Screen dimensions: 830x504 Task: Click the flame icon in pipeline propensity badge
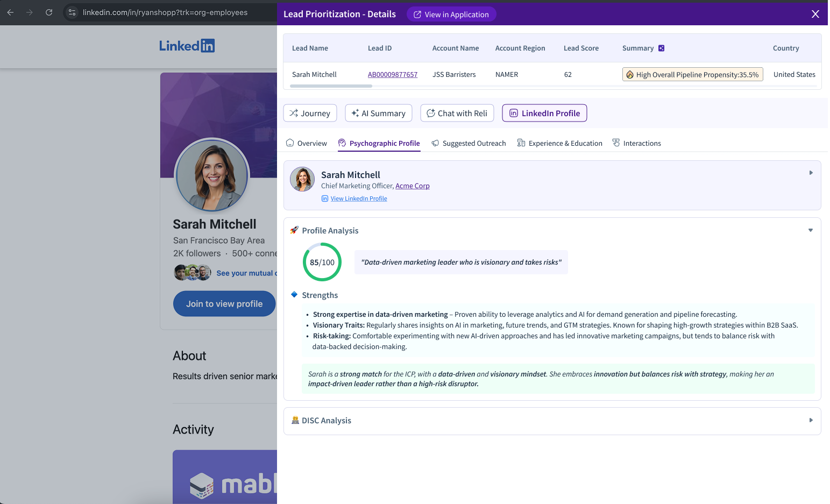630,75
